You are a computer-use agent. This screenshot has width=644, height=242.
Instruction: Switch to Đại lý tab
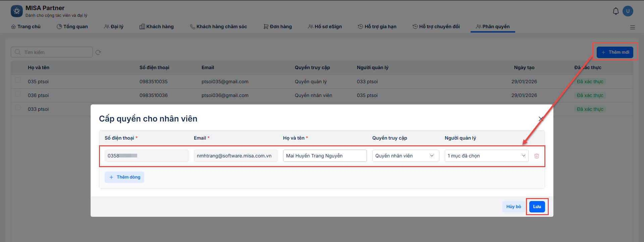tap(114, 27)
